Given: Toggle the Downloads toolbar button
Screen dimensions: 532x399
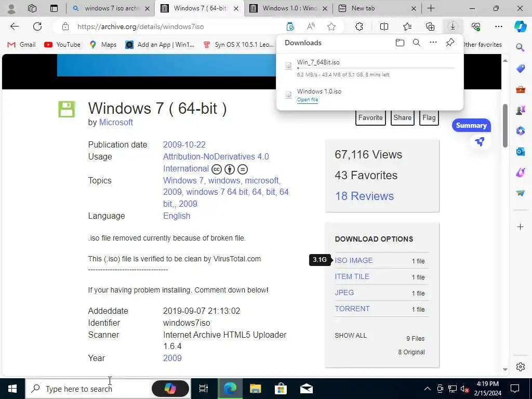Looking at the screenshot, I should point(453,26).
